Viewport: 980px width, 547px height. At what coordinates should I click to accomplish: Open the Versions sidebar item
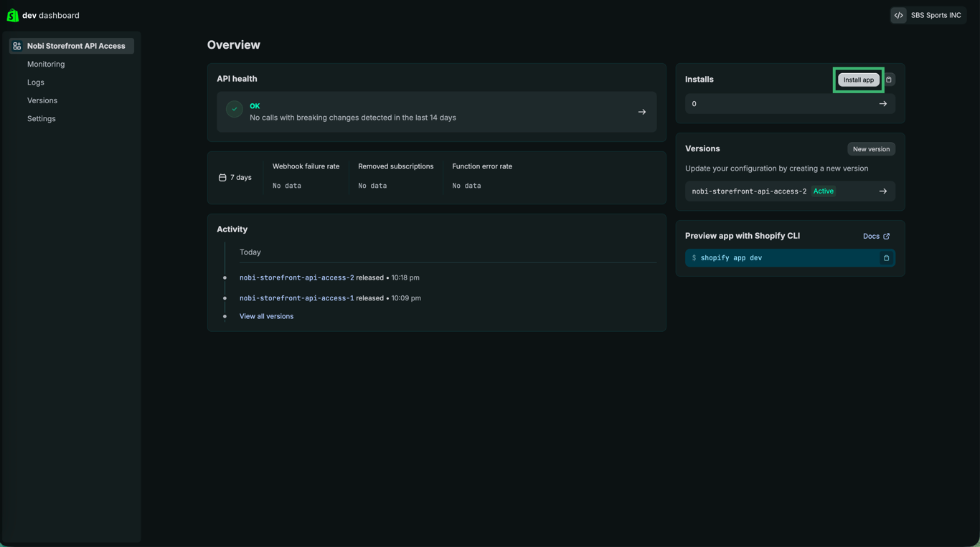(42, 100)
